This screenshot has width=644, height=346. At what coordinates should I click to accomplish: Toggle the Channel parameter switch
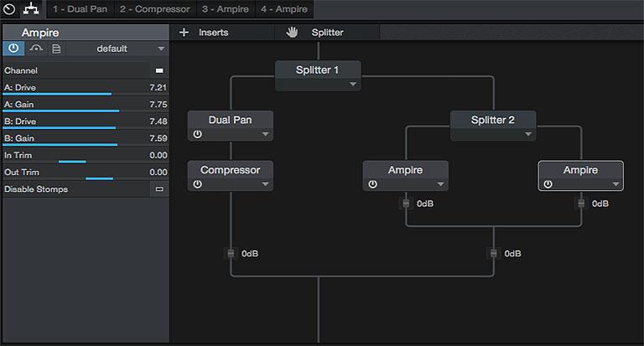point(159,70)
